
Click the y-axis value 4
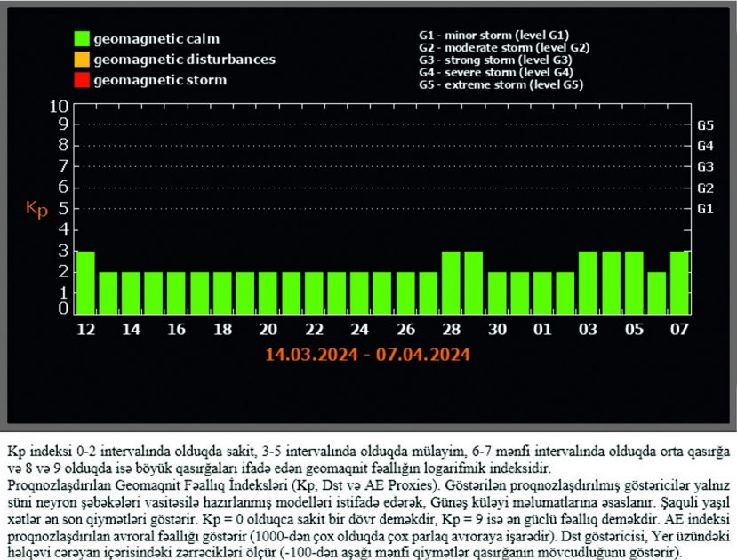tap(63, 229)
